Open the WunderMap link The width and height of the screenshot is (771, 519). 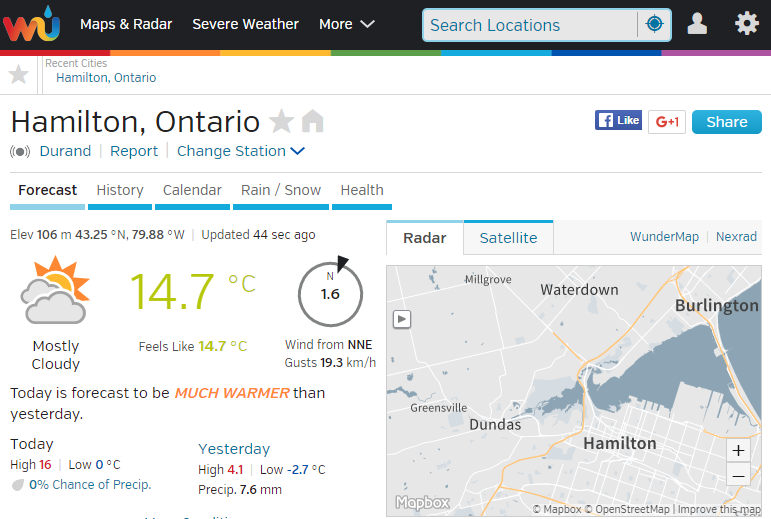pyautogui.click(x=664, y=237)
